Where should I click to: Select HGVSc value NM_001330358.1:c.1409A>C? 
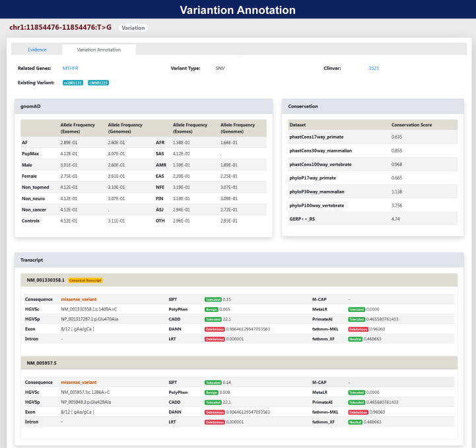point(89,309)
